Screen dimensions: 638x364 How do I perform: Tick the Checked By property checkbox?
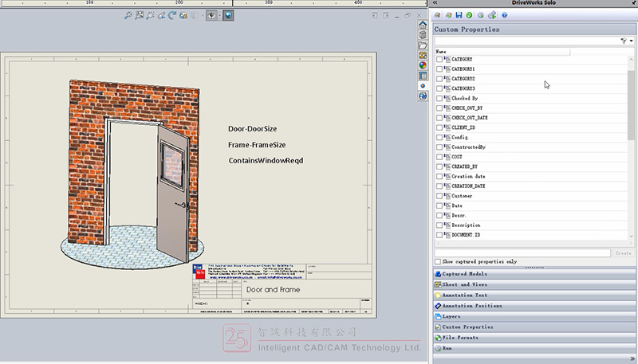point(439,98)
